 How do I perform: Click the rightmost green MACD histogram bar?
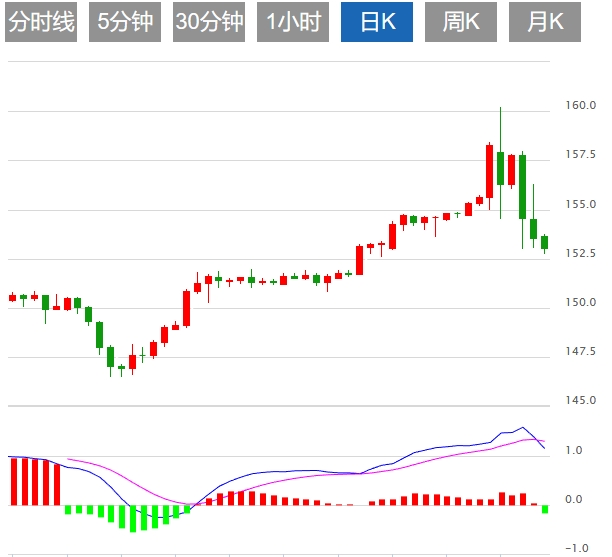(545, 509)
